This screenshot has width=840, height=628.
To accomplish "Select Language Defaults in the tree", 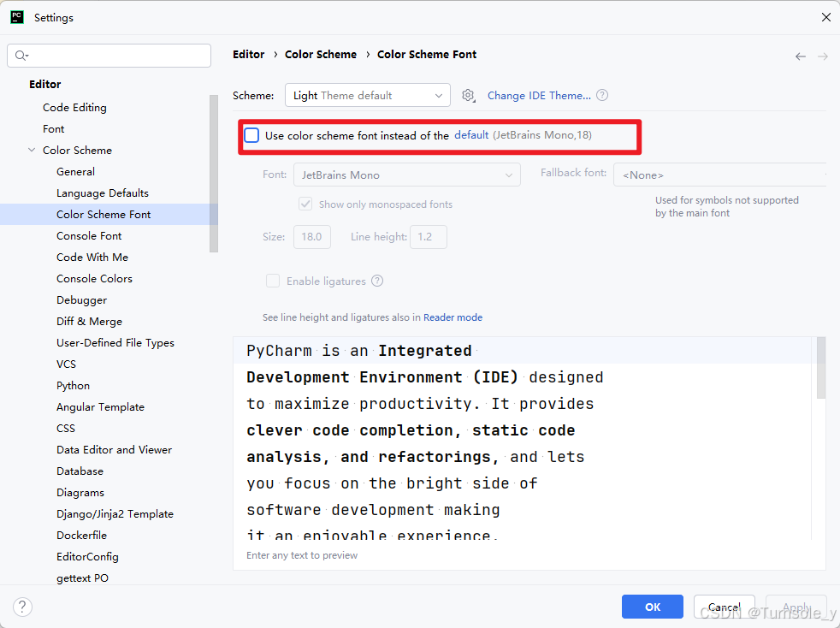I will click(103, 193).
